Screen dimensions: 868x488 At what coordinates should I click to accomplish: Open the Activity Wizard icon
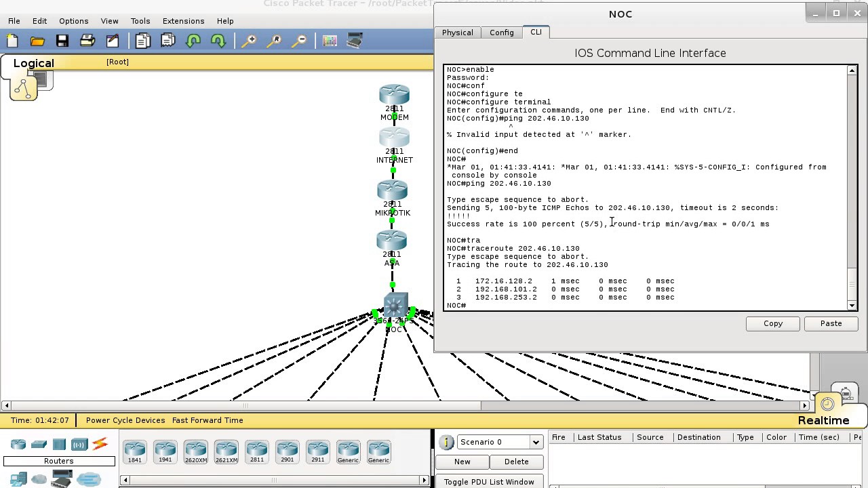pos(113,41)
